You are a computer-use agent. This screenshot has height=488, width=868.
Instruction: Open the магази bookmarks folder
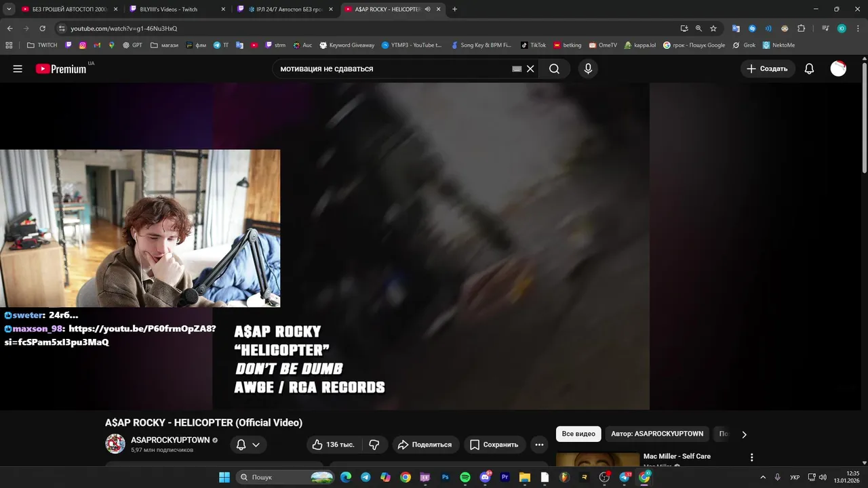click(164, 45)
